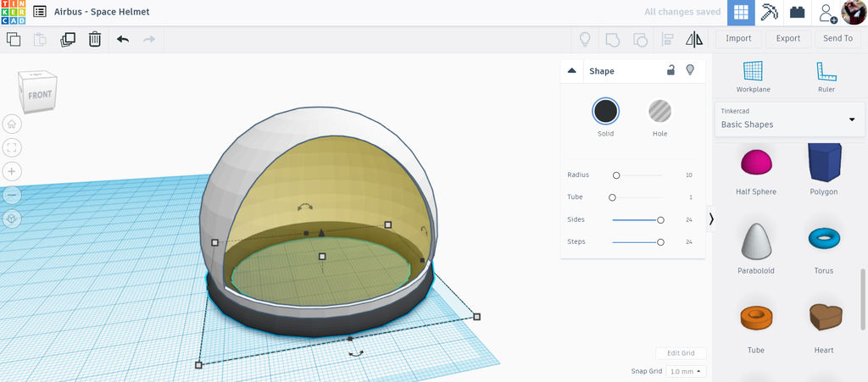
Task: Adjust the Tube slider handle
Action: click(612, 197)
